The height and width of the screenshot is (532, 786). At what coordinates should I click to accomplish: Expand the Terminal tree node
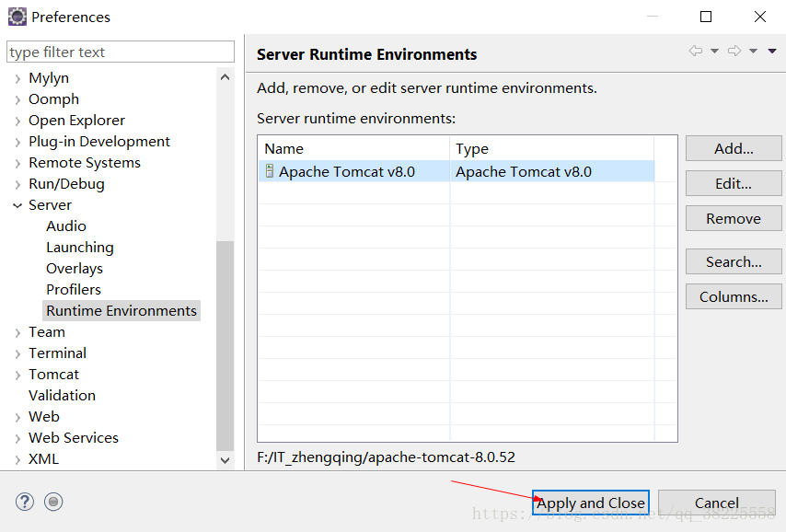point(18,354)
